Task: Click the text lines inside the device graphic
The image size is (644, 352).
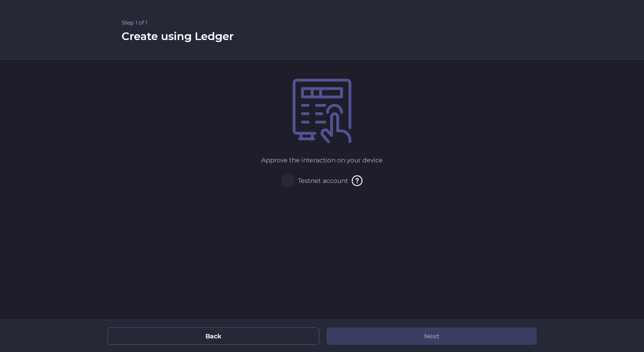Action: [313, 114]
